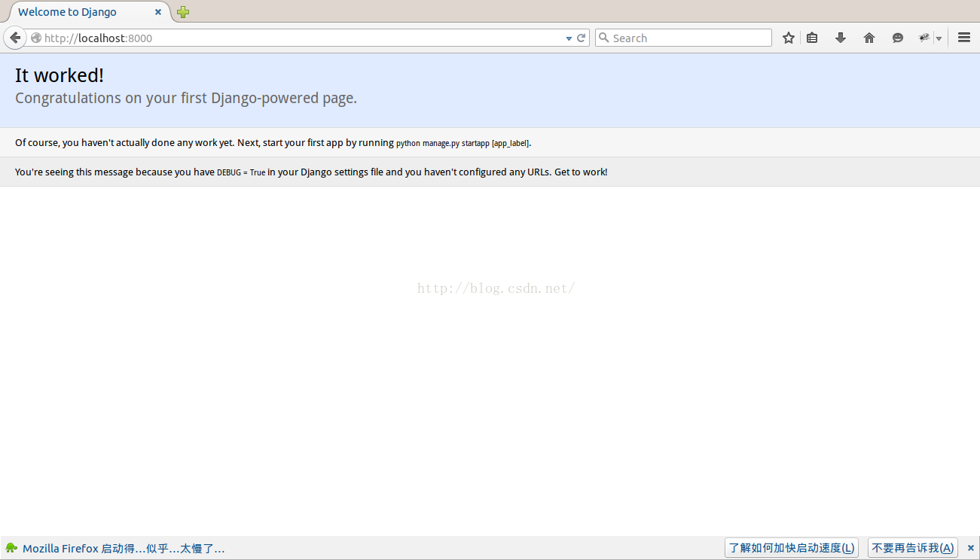Close the Welcome to Django tab
Viewport: 980px width, 560px height.
coord(158,12)
